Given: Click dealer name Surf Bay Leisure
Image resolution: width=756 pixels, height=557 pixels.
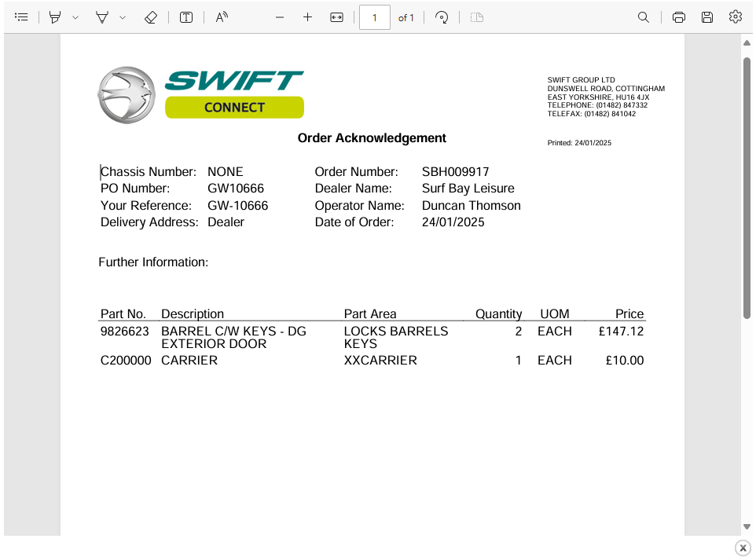Looking at the screenshot, I should point(468,189).
